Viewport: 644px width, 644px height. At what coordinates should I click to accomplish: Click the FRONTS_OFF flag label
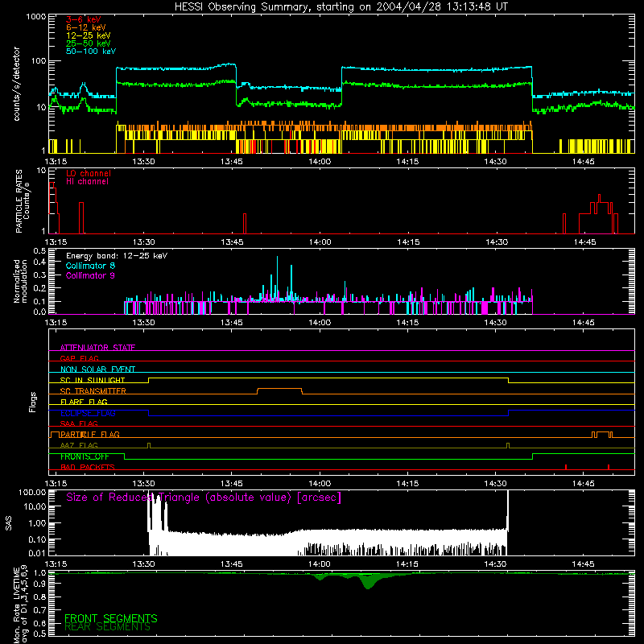(85, 456)
